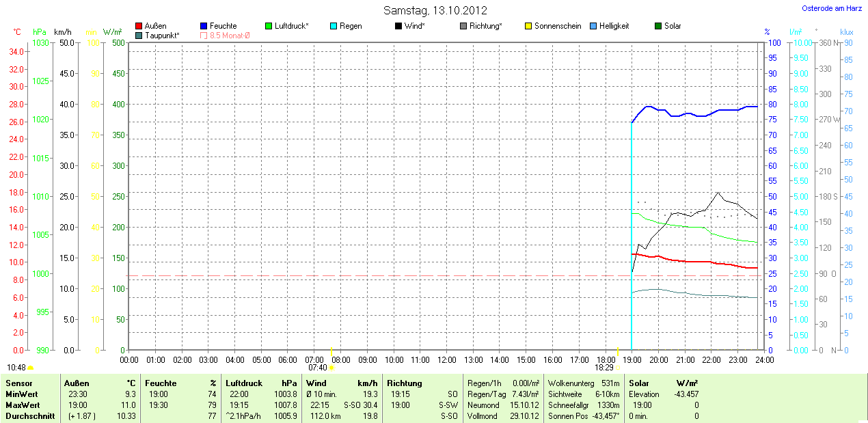Select the Luftdruck column header in table
Screen dimensions: 868x423
click(x=245, y=383)
